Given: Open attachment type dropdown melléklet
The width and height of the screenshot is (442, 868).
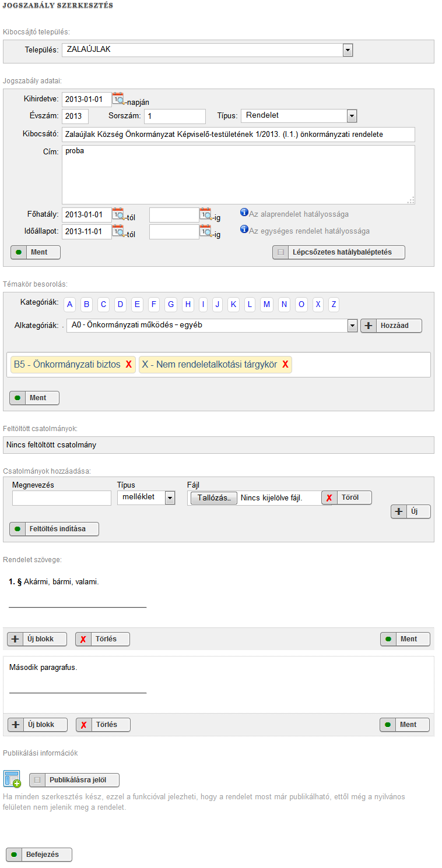Looking at the screenshot, I should 146,497.
